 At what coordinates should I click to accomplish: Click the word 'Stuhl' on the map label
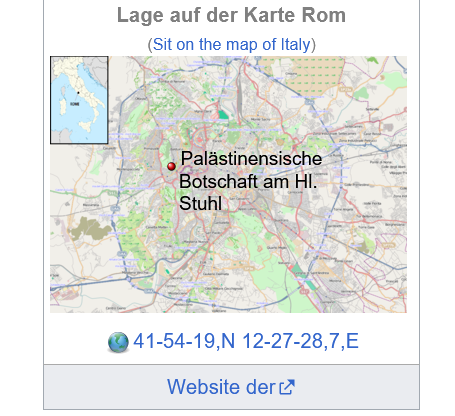[x=200, y=203]
